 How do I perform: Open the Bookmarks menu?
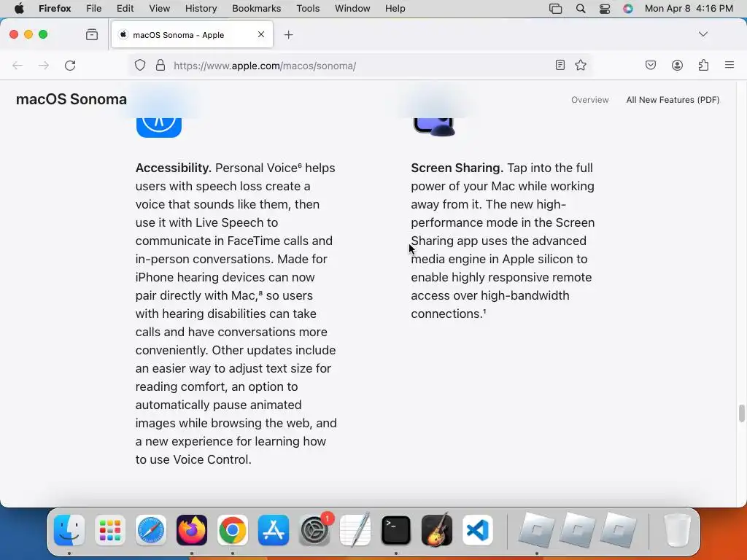click(256, 9)
